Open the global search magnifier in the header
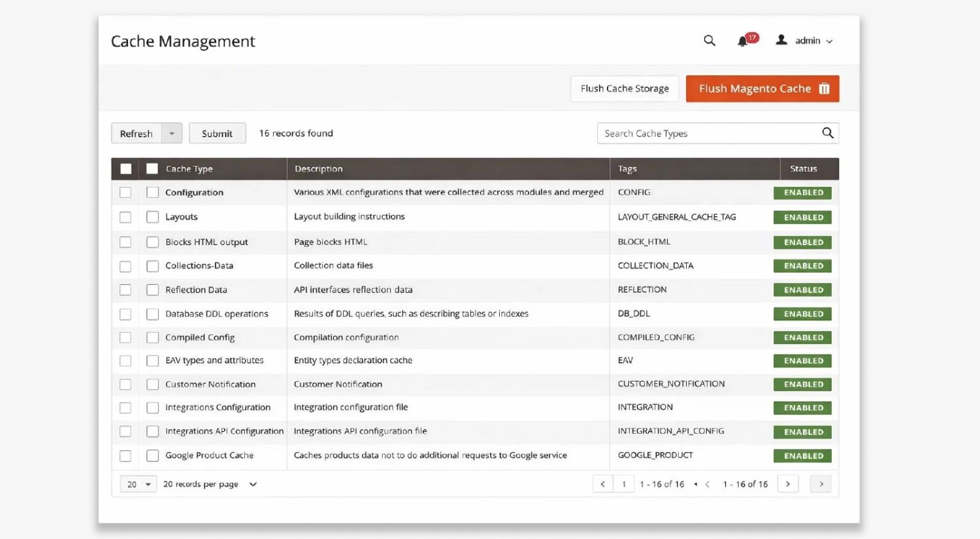This screenshot has width=980, height=539. click(710, 41)
